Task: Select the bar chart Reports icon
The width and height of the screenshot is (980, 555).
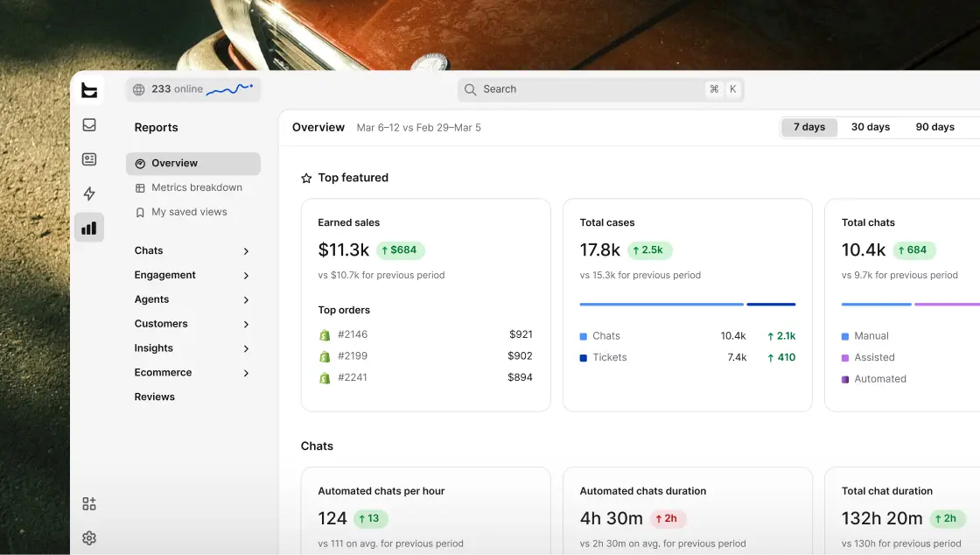Action: pyautogui.click(x=89, y=228)
